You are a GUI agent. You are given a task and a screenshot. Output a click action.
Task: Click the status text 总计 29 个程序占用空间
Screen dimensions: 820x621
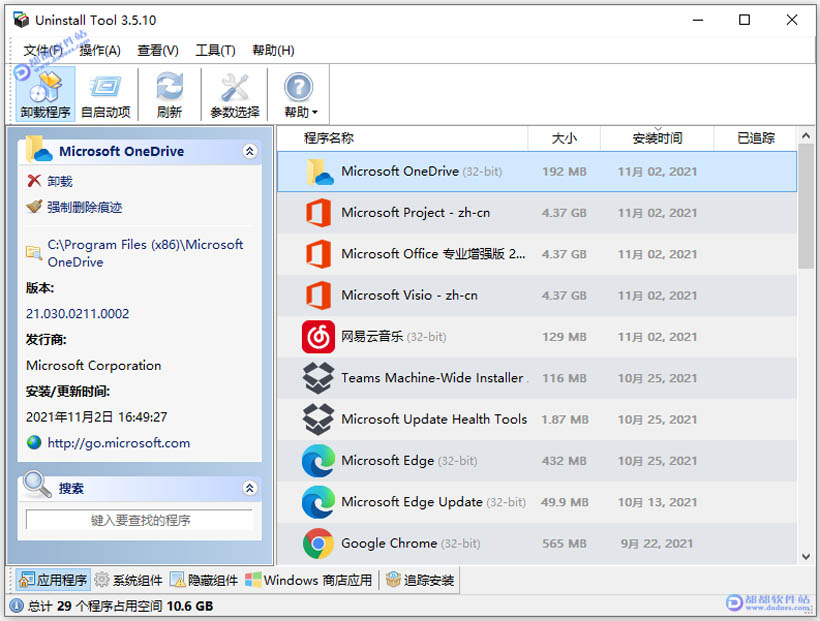coord(95,606)
